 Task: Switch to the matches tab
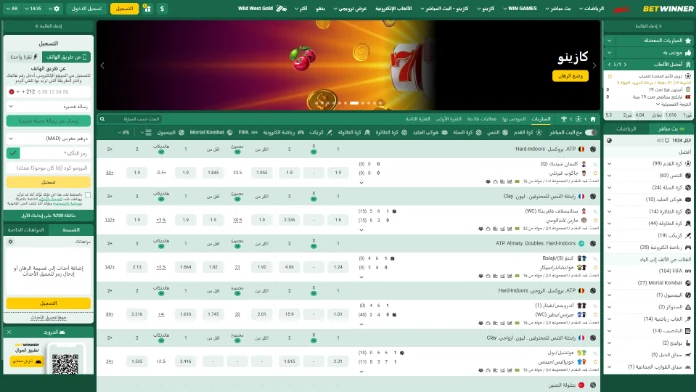click(541, 119)
